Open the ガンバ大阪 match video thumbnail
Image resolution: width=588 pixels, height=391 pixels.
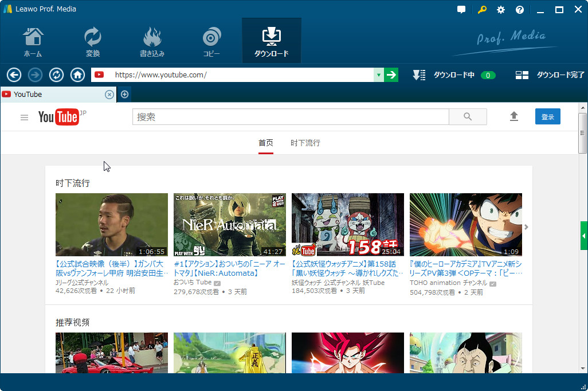click(x=112, y=225)
